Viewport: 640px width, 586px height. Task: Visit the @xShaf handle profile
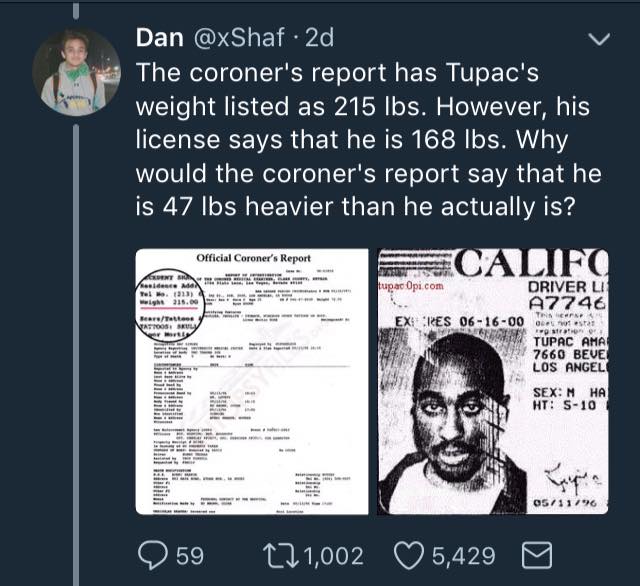click(x=238, y=38)
